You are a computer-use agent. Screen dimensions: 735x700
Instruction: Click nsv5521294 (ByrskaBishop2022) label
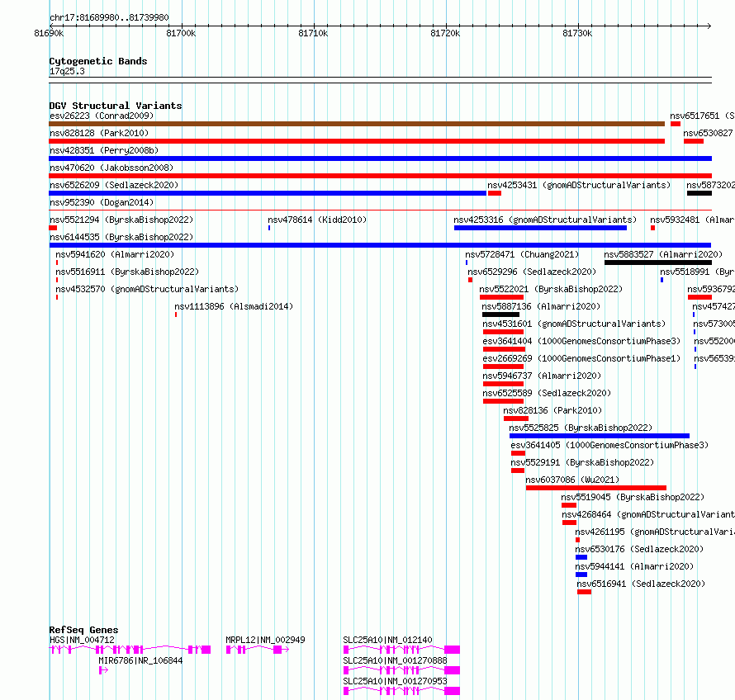[121, 220]
